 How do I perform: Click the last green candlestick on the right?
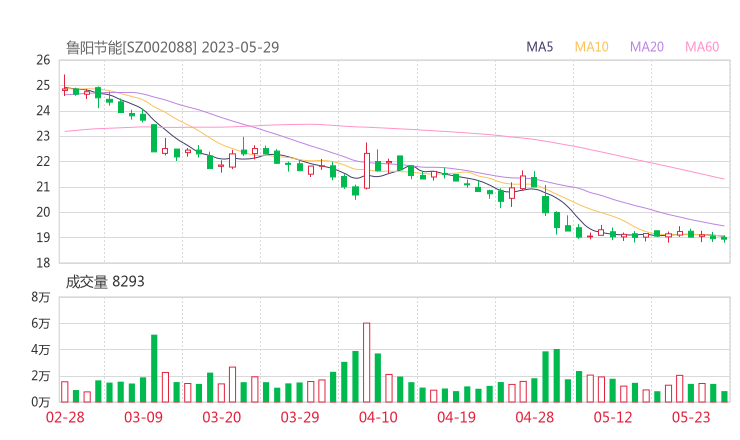tap(724, 239)
